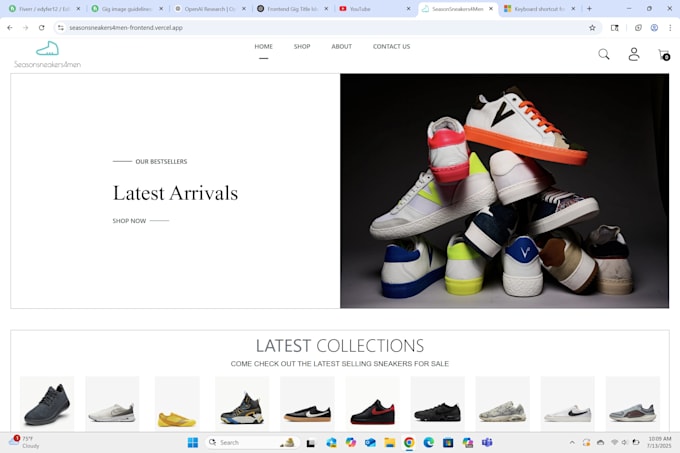Open the multicolor high-top sneaker thumbnail

242,403
